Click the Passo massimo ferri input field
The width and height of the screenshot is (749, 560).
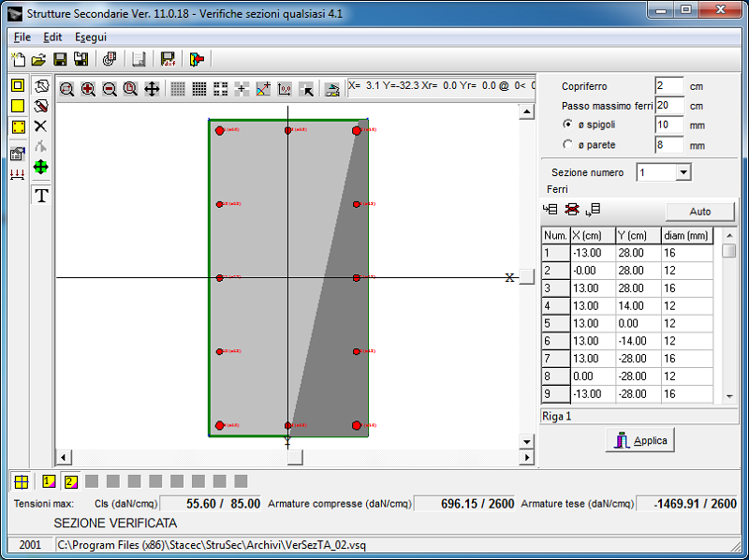(x=669, y=106)
